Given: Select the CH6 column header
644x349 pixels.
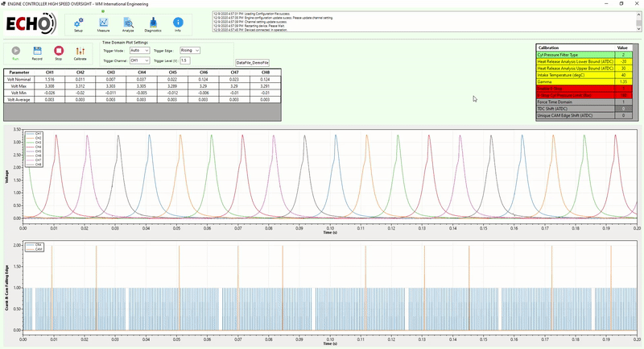Looking at the screenshot, I should coord(204,73).
